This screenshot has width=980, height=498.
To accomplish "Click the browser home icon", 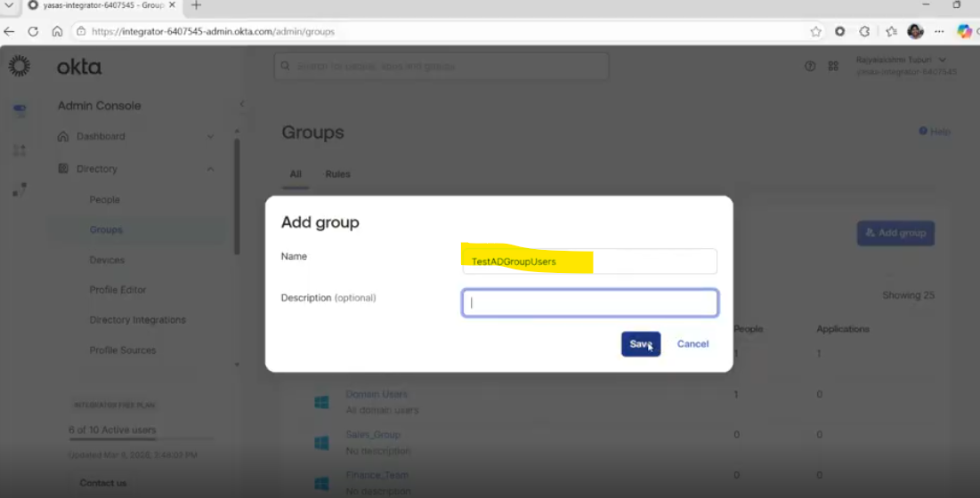I will tap(57, 31).
